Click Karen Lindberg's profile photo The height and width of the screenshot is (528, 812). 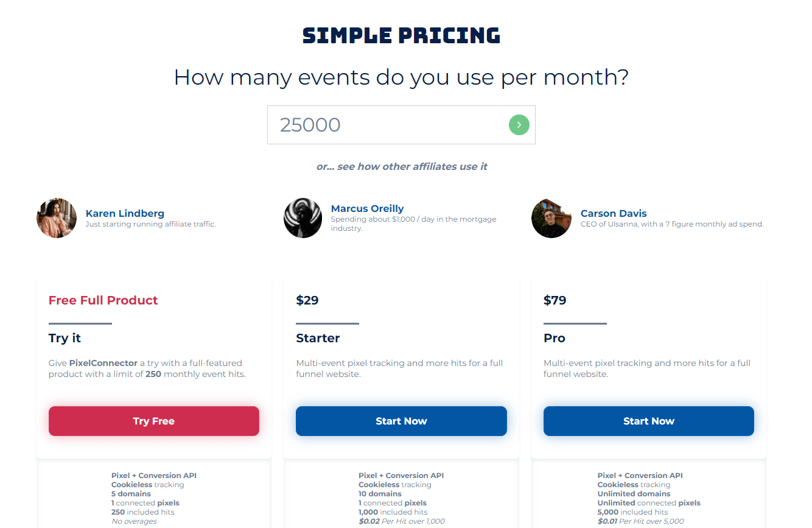pos(57,218)
